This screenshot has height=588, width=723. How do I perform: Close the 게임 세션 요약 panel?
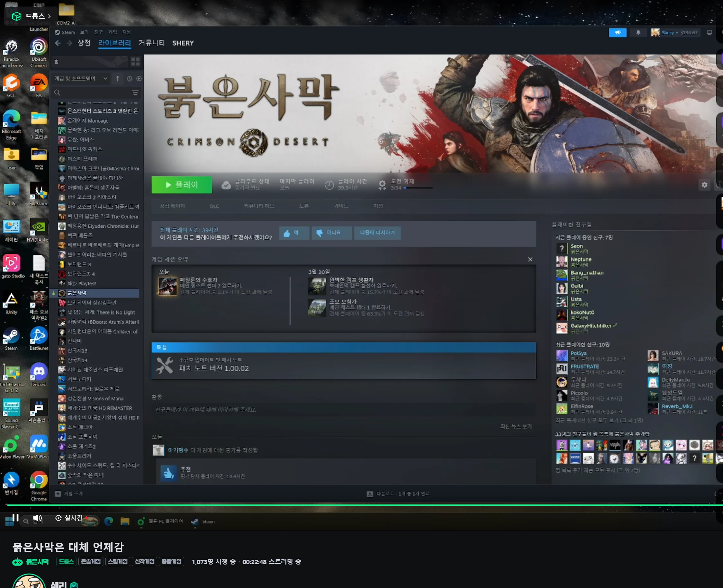click(530, 259)
